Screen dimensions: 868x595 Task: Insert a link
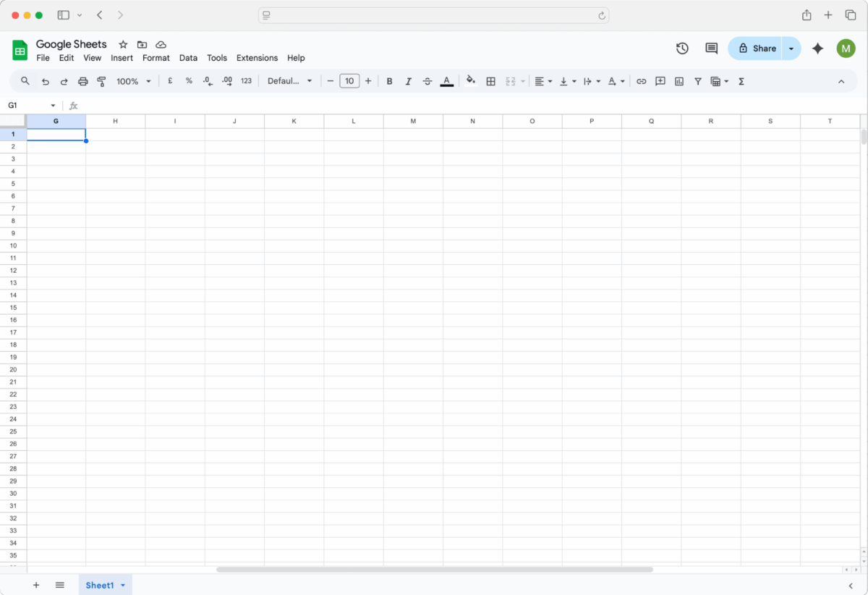tap(641, 81)
